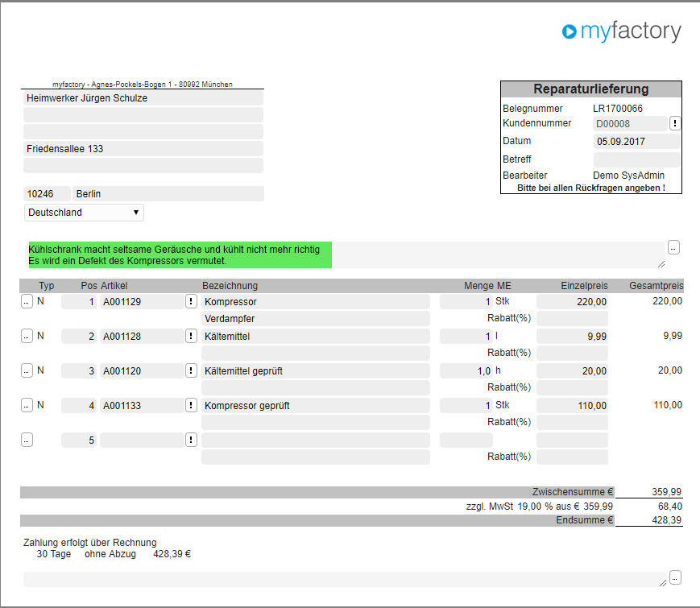The image size is (700, 608).
Task: Click the Reparaturlieferung heading
Action: [591, 89]
